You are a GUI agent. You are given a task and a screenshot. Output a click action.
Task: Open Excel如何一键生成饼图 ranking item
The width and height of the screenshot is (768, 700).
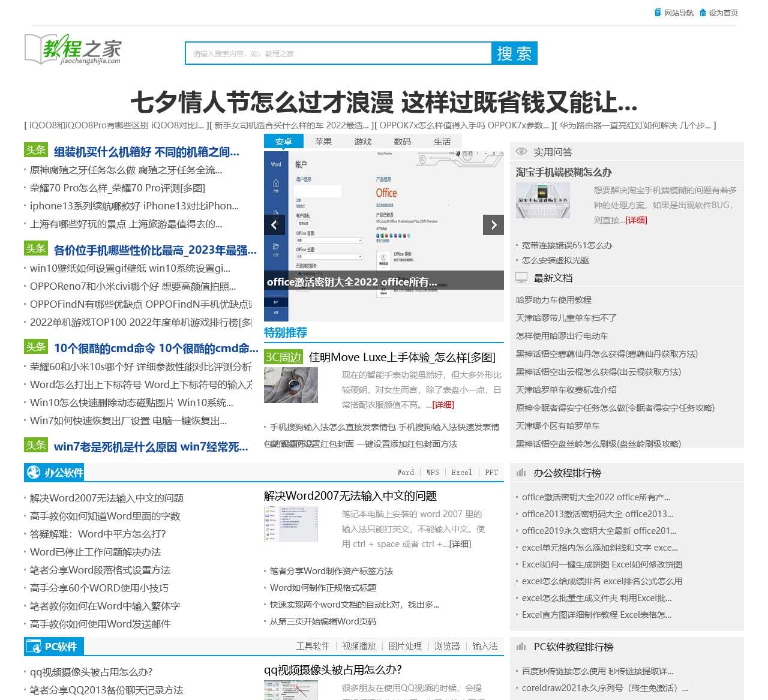click(602, 564)
